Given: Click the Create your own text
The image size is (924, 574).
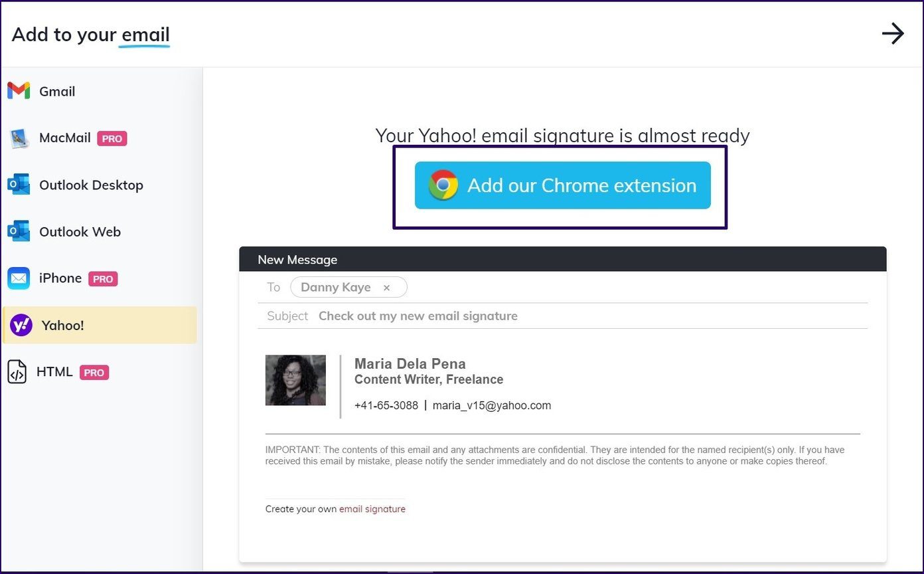Looking at the screenshot, I should (x=301, y=510).
